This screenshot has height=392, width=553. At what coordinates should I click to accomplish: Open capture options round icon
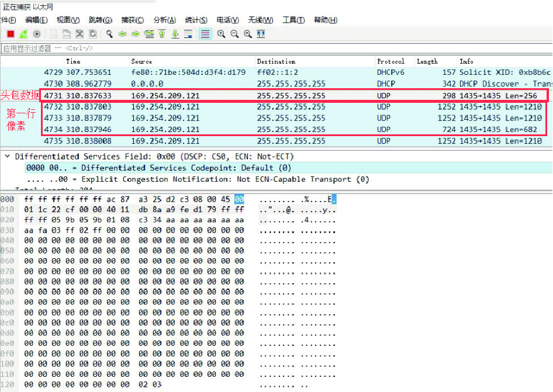37,34
